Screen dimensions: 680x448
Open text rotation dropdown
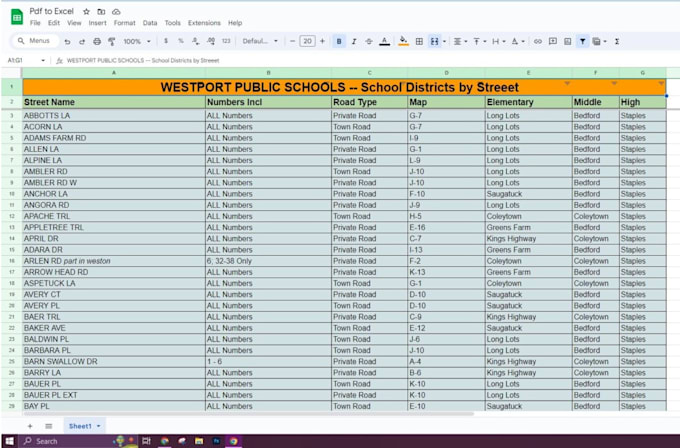point(517,42)
